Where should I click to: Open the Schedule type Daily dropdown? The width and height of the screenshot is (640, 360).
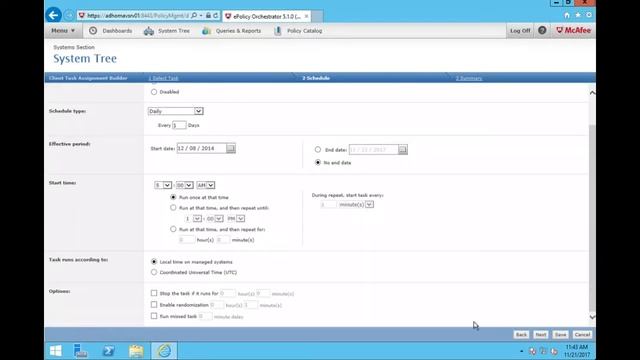[x=176, y=111]
